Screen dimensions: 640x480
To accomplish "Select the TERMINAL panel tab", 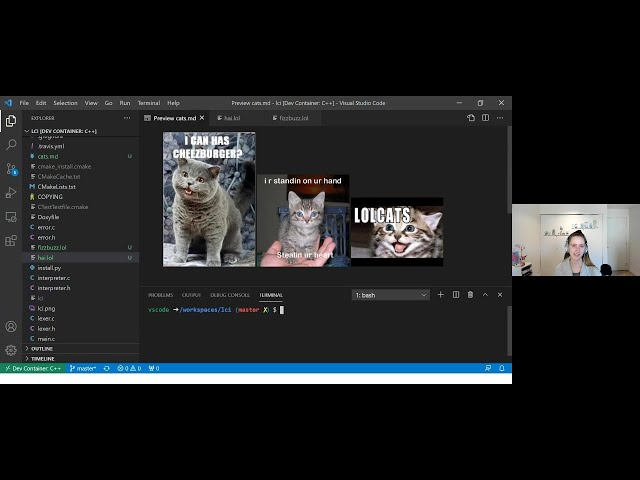I will 271,295.
